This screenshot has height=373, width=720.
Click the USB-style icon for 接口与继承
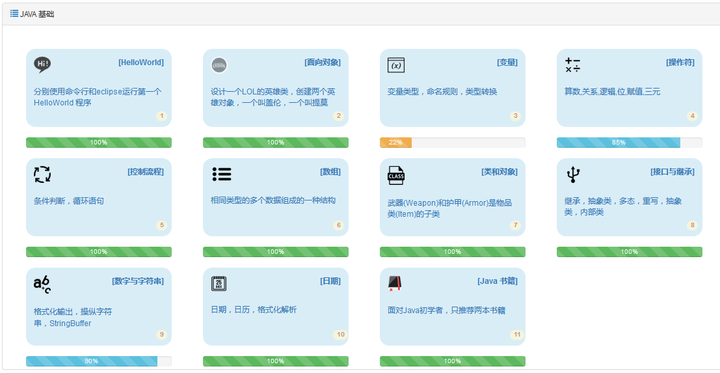pyautogui.click(x=573, y=175)
